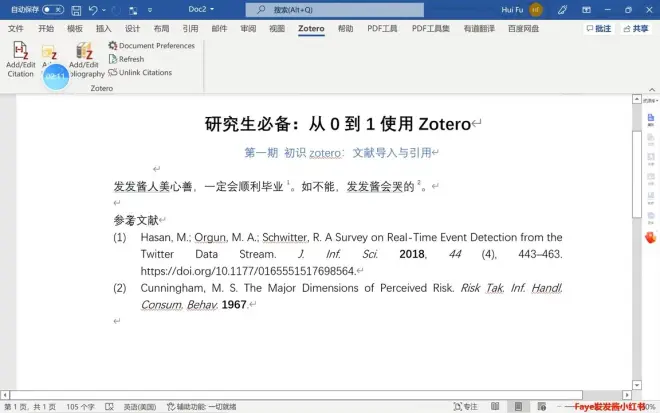Open the Hui Fu account avatar
Screen dimensions: 660x413
[535, 10]
